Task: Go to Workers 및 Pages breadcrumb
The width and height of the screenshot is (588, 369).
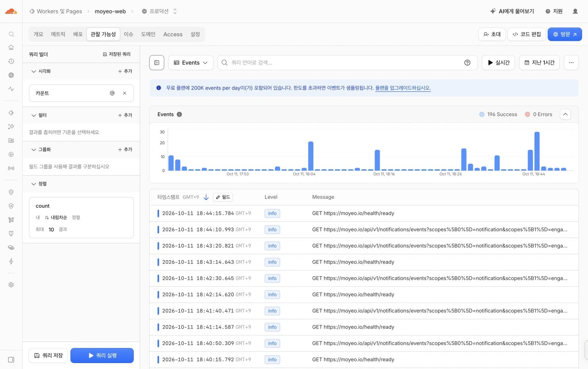Action: point(56,11)
